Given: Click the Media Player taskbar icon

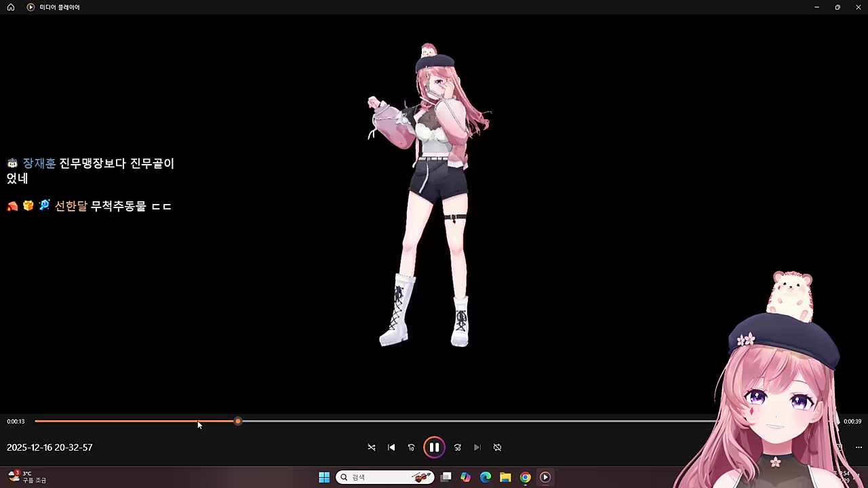Looking at the screenshot, I should tap(545, 477).
